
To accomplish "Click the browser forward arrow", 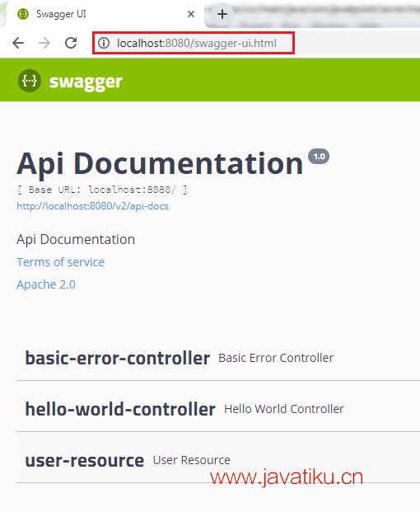I will [x=44, y=43].
